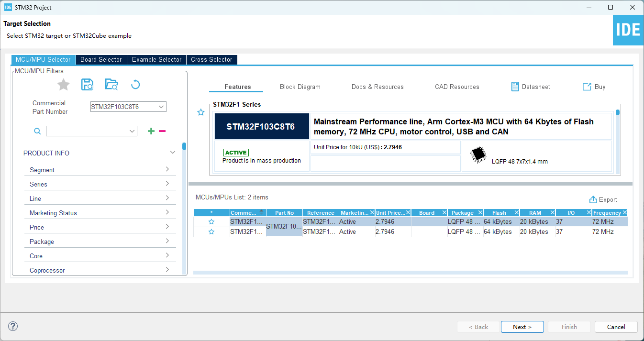
Task: Open the CAD Resources tab
Action: [x=457, y=87]
